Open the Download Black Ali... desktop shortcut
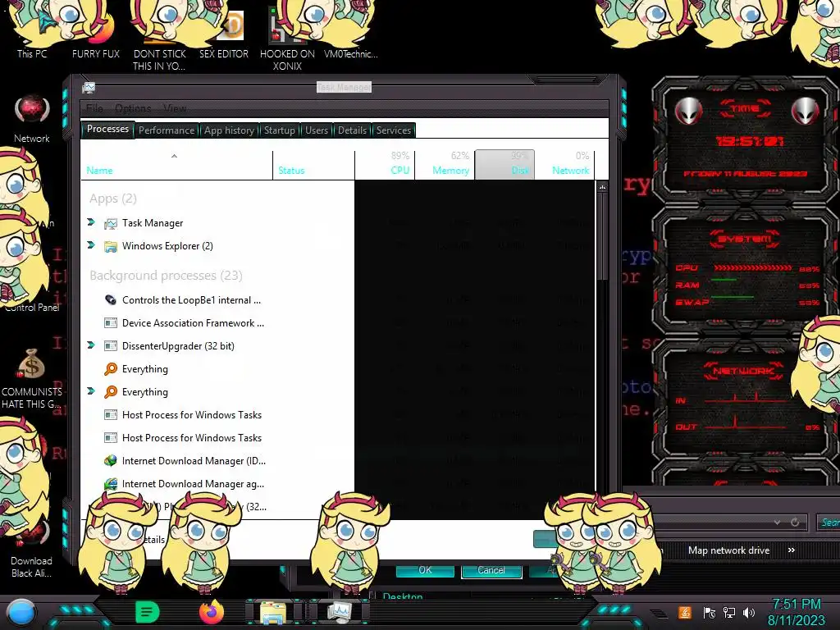 tap(32, 549)
